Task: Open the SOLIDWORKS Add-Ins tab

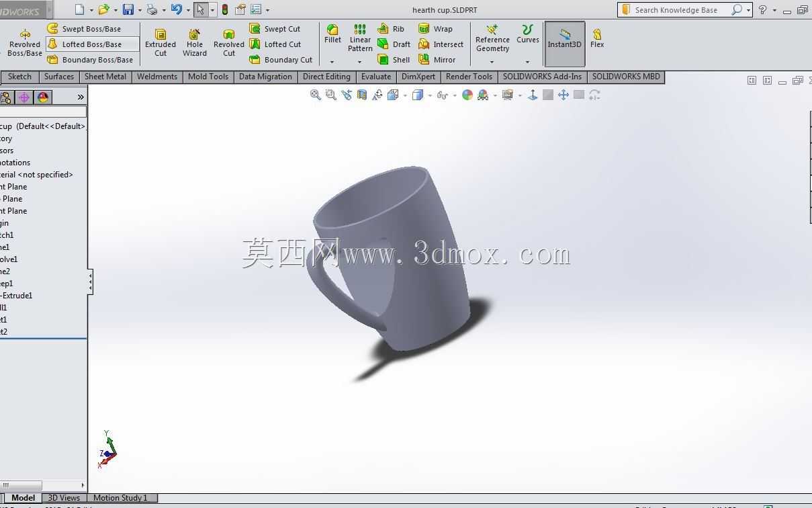Action: (x=542, y=77)
